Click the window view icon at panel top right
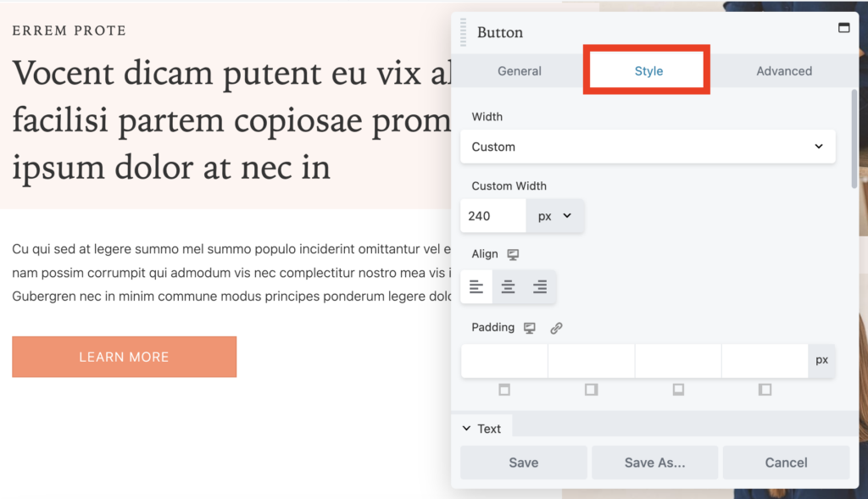Viewport: 868px width, 499px height. (x=844, y=26)
